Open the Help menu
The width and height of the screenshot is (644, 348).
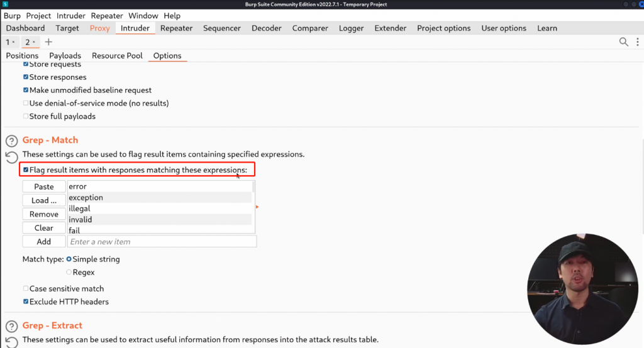point(172,16)
